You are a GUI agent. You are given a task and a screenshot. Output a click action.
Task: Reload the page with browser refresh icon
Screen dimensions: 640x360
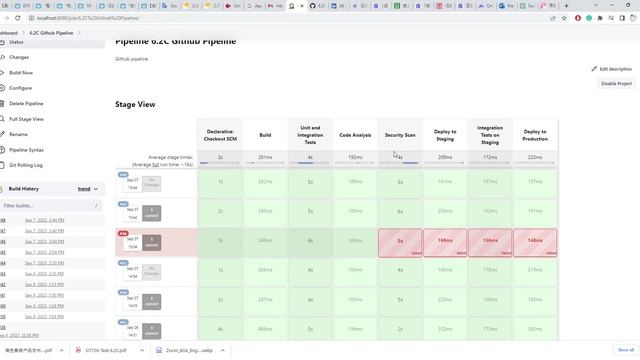(18, 18)
